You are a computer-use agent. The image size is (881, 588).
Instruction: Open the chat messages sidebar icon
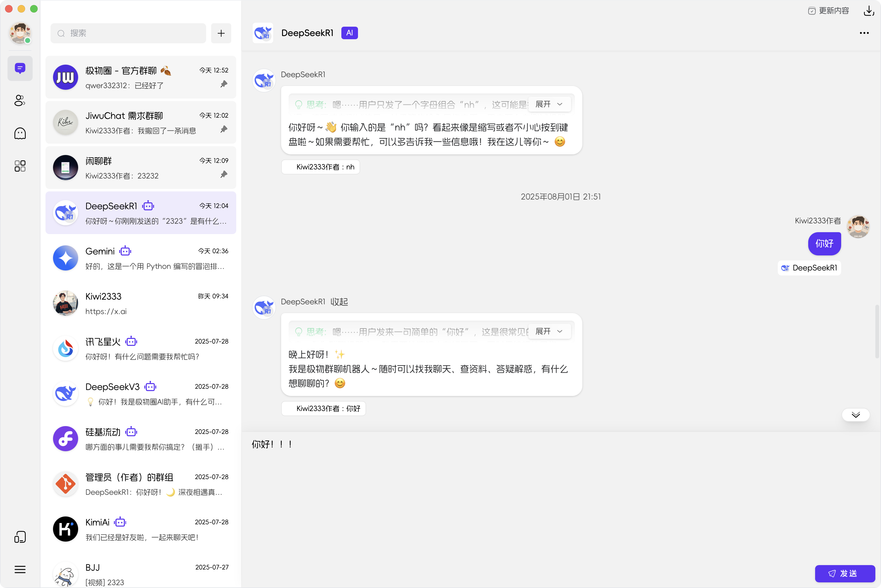click(x=20, y=68)
